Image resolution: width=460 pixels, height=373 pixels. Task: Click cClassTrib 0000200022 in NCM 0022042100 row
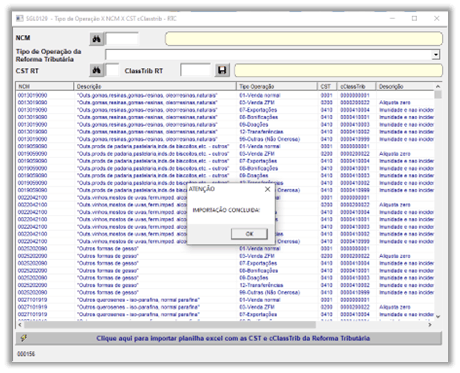355,205
